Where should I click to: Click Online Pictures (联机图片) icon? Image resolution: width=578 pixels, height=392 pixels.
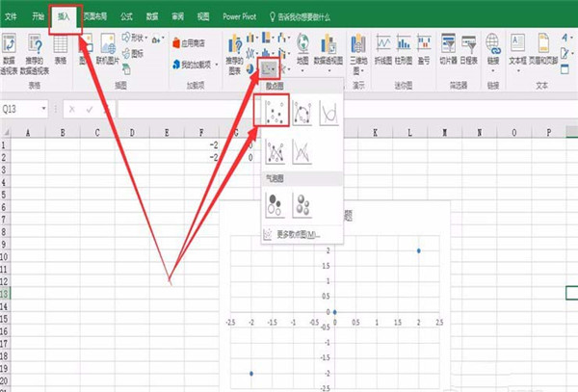click(108, 44)
